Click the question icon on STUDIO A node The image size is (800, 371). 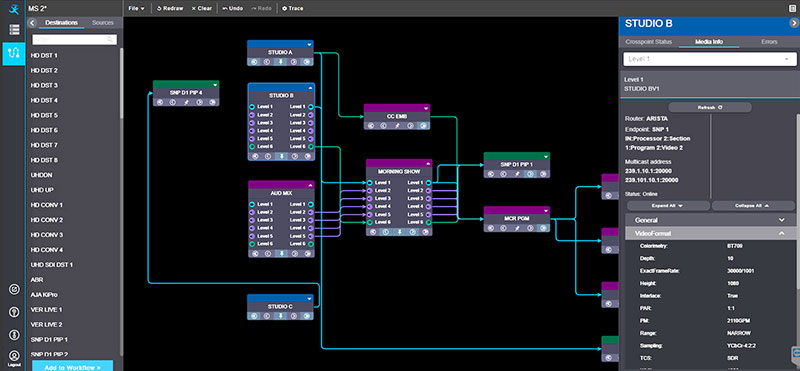click(293, 62)
